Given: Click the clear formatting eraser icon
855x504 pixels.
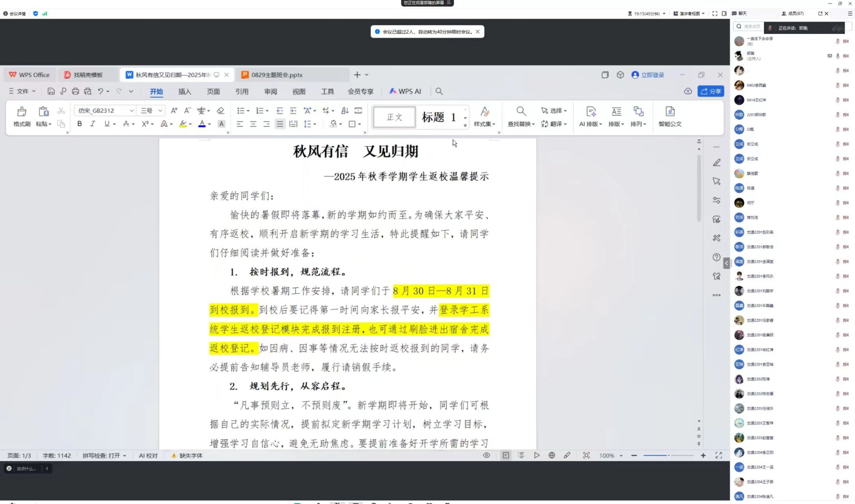Looking at the screenshot, I should pyautogui.click(x=221, y=111).
